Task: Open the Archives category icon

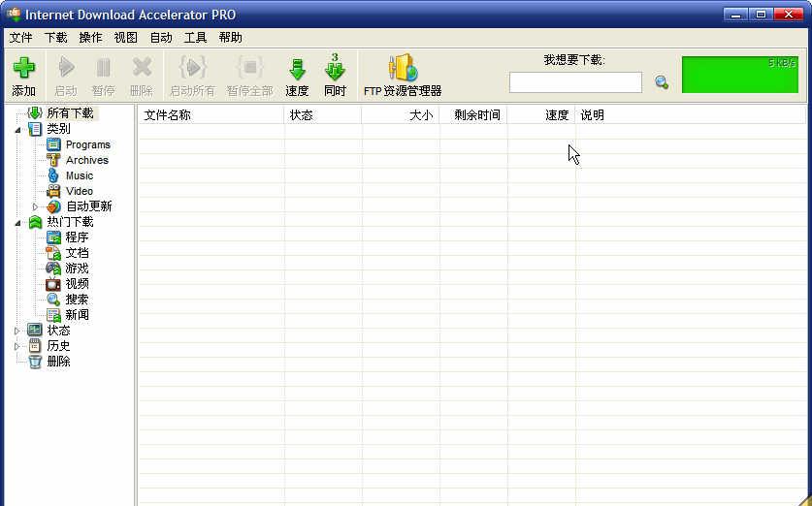Action: [x=53, y=160]
